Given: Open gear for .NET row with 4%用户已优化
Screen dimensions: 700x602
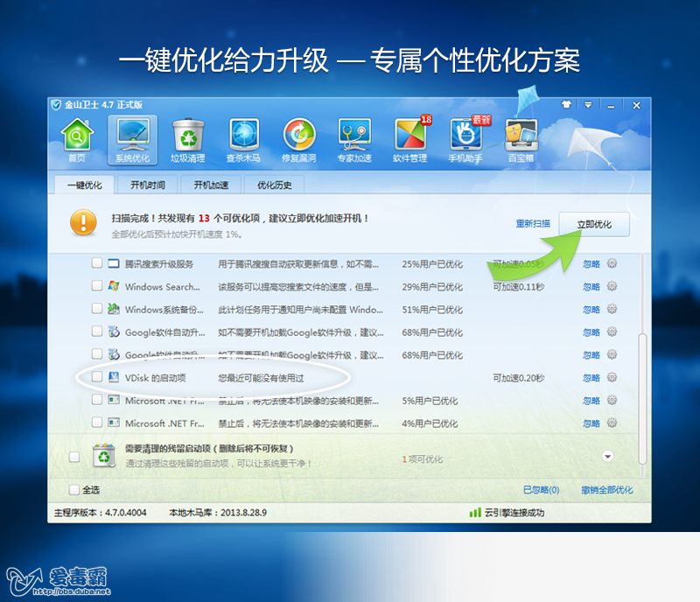Looking at the screenshot, I should tap(612, 423).
